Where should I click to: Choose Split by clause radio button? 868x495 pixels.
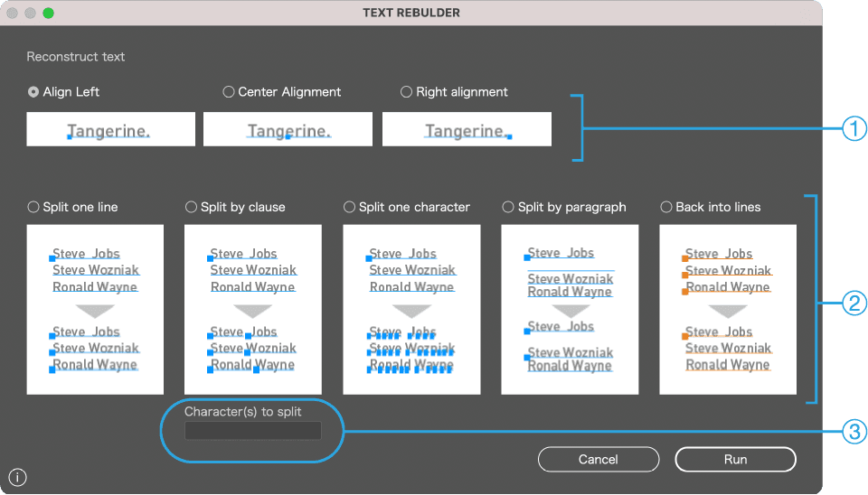191,207
